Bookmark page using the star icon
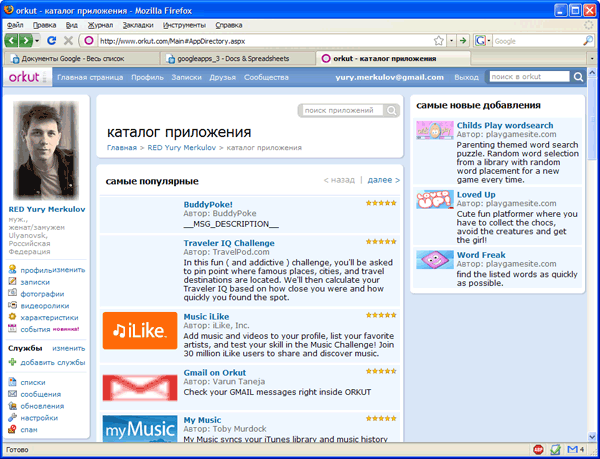 439,41
